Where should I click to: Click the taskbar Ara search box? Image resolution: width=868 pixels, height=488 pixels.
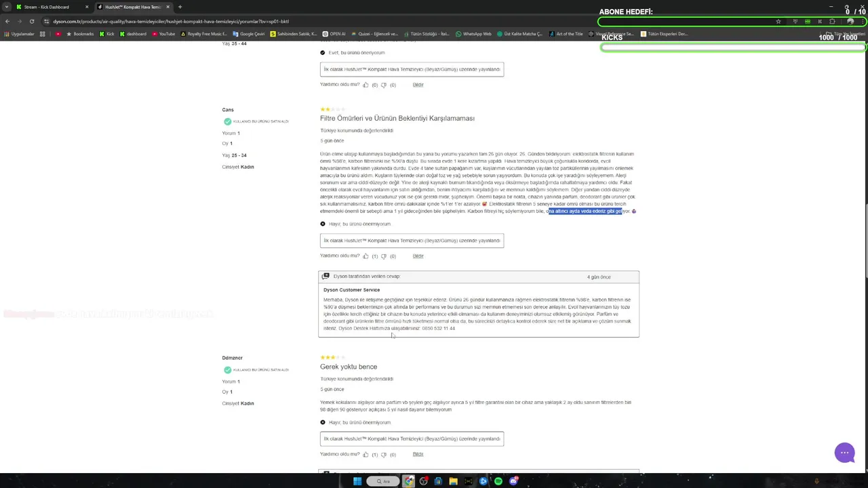coord(383,481)
